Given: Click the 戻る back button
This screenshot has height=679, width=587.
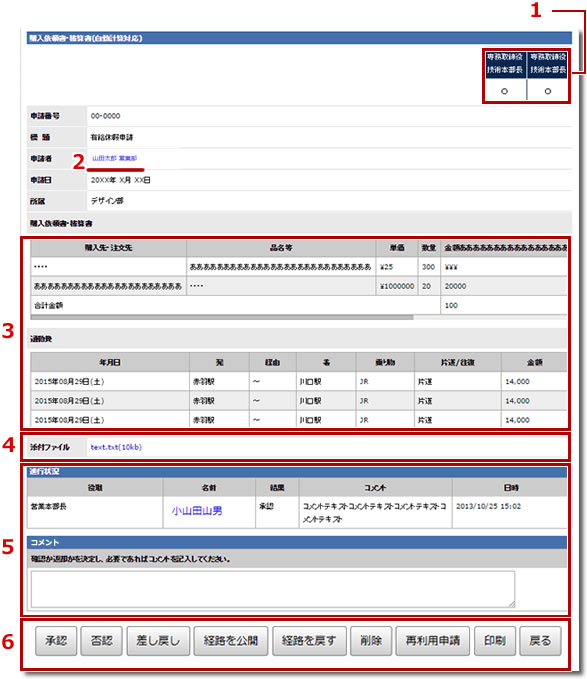Looking at the screenshot, I should click(540, 640).
